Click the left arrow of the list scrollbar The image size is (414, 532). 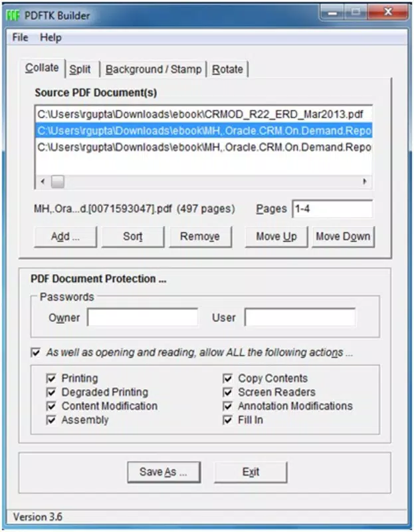pyautogui.click(x=43, y=181)
